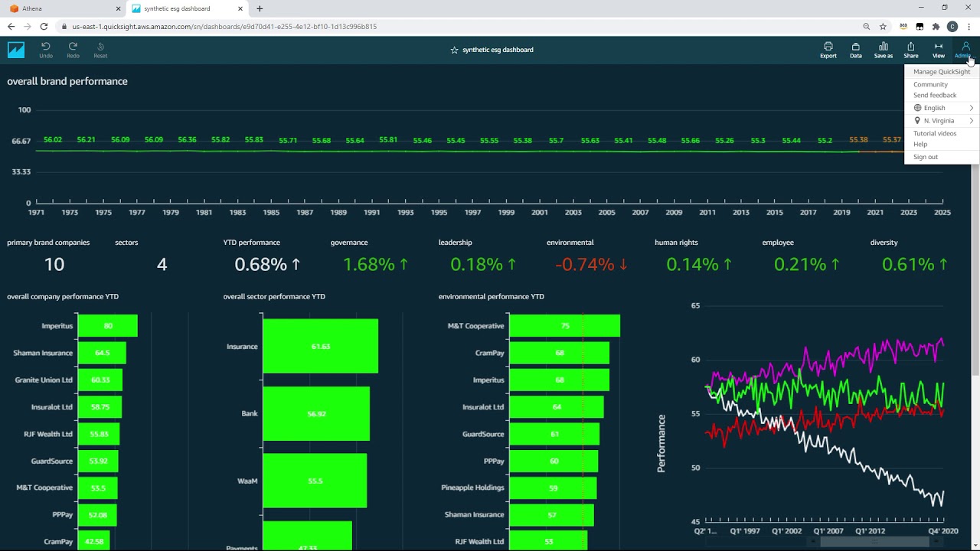Click the sectors count value 4
Viewport: 980px width, 551px height.
point(162,265)
